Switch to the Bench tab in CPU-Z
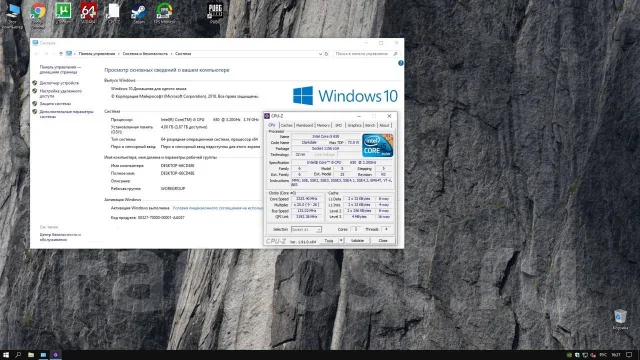This screenshot has width=640, height=360. click(x=370, y=125)
